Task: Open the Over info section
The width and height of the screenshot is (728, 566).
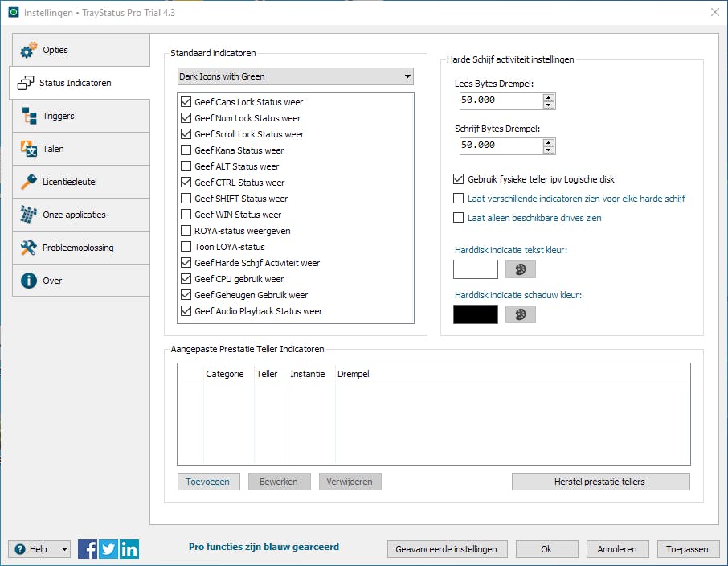Action: tap(80, 281)
